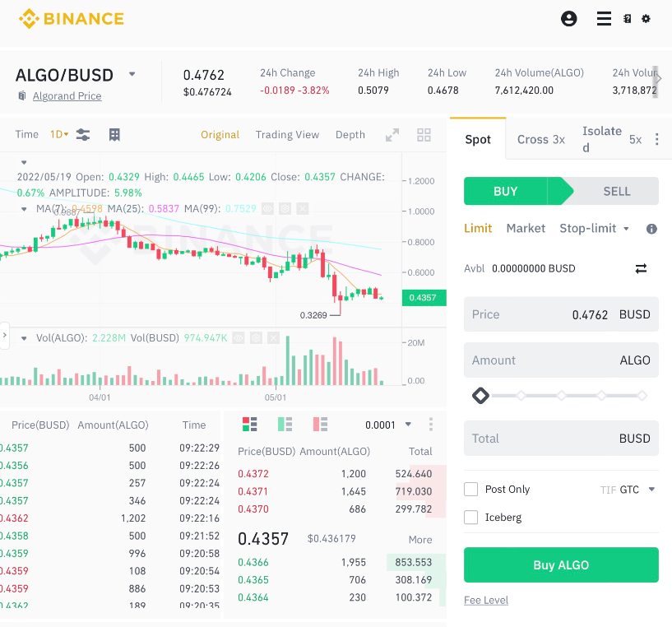Viewport: 672px width, 627px height.
Task: Click the transfer arrows next to Avbl
Action: point(641,268)
